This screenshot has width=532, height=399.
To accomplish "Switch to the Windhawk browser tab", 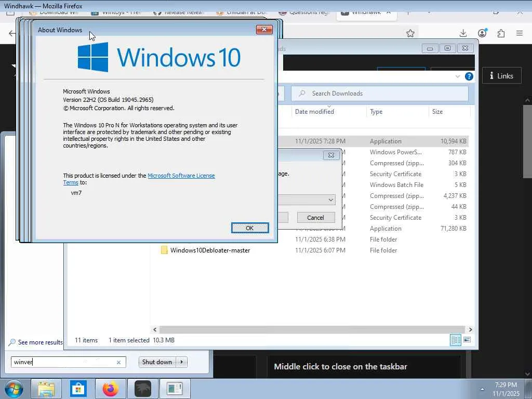I will 366,14.
